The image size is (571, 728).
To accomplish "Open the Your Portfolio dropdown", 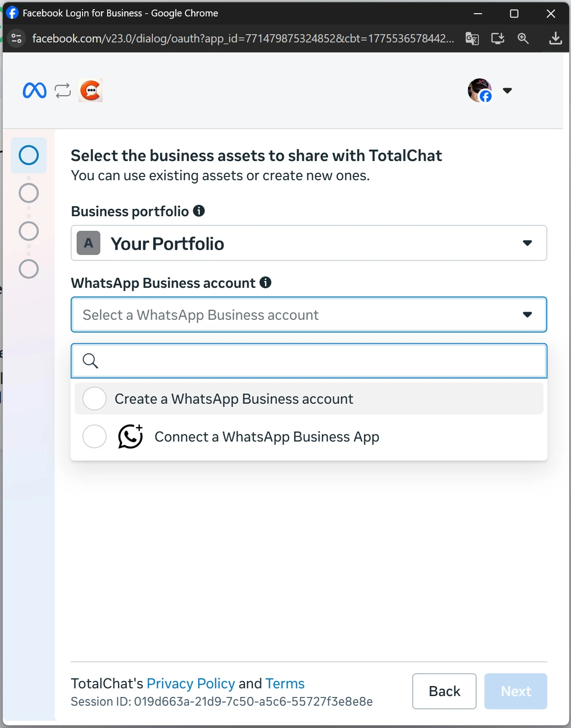I will point(309,243).
